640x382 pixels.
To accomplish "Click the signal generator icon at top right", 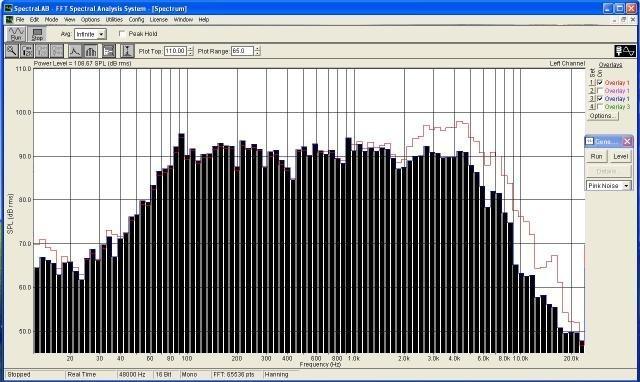I will click(x=625, y=51).
